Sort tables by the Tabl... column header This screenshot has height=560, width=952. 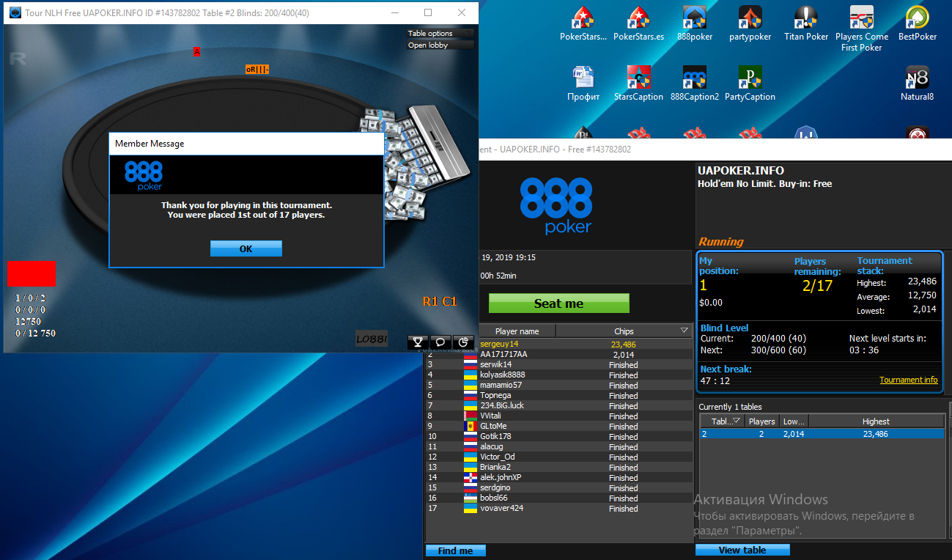[722, 421]
